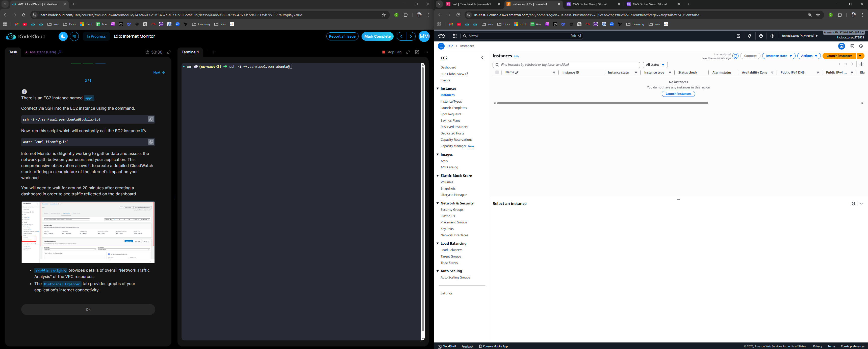This screenshot has height=349, width=868.
Task: Collapse the EC2 navigation sidebar
Action: pyautogui.click(x=482, y=58)
